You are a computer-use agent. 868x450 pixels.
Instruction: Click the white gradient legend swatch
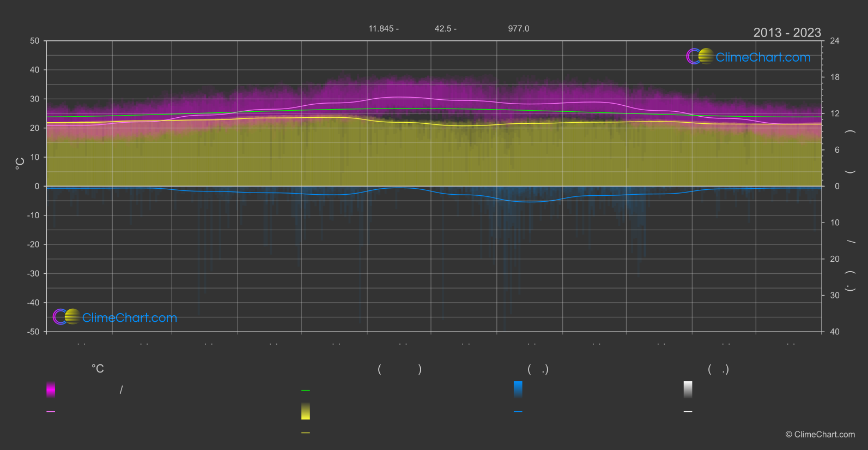coord(688,389)
